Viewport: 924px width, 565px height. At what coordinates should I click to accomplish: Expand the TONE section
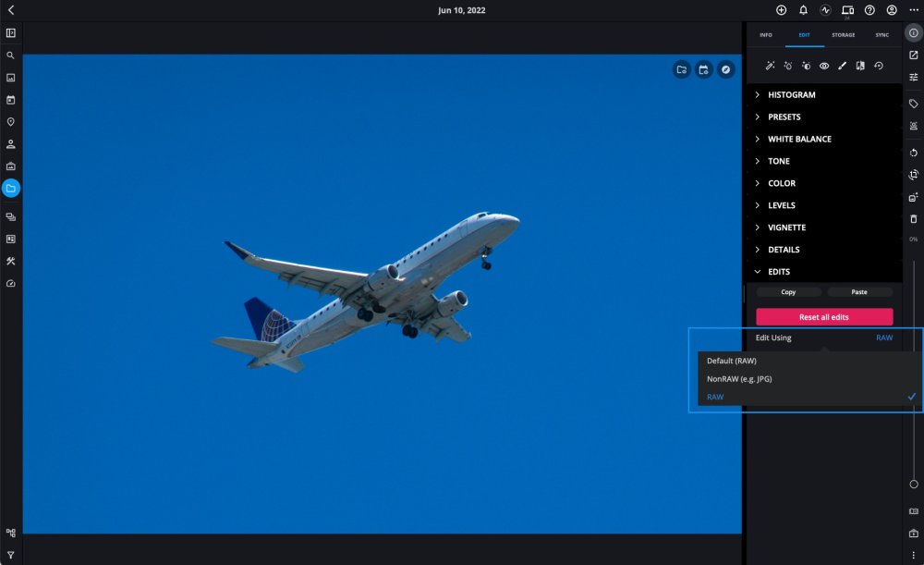(824, 161)
